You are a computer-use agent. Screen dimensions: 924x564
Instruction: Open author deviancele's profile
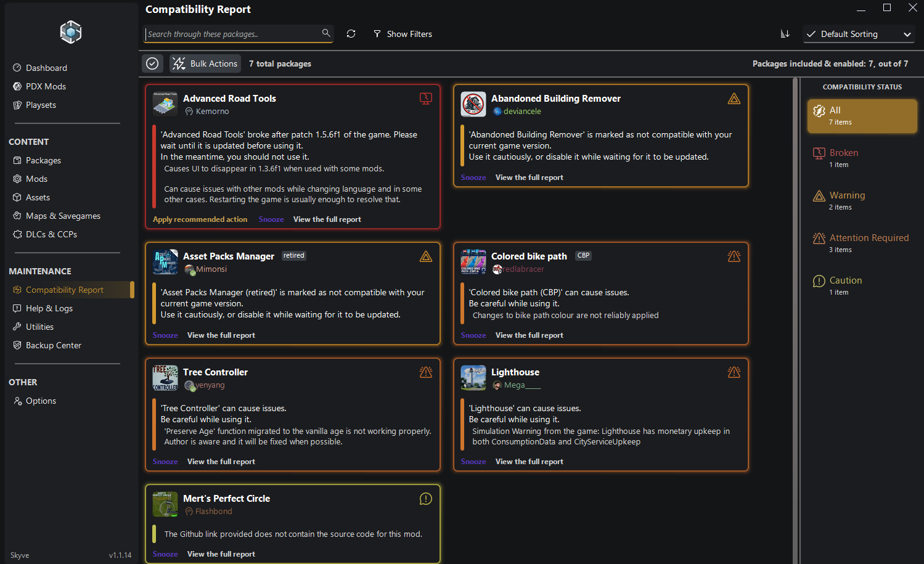click(x=517, y=112)
